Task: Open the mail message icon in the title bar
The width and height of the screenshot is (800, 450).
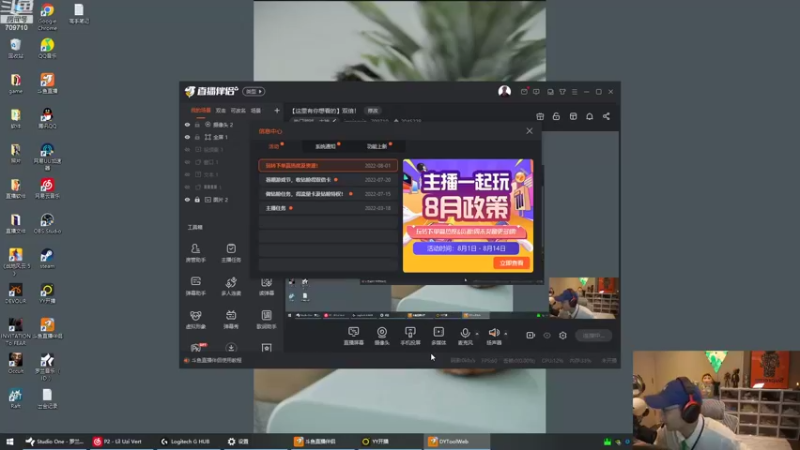Action: pos(524,92)
